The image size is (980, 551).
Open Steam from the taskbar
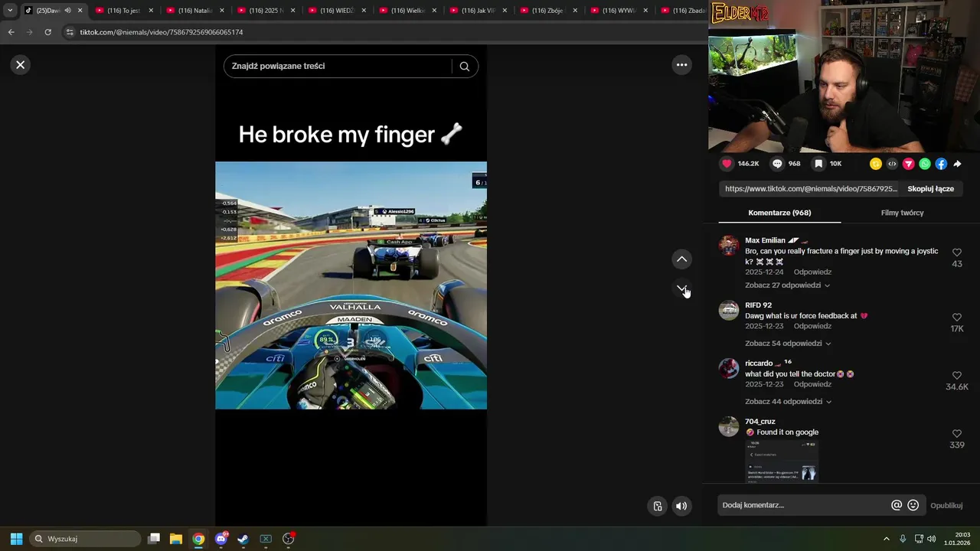coord(243,539)
